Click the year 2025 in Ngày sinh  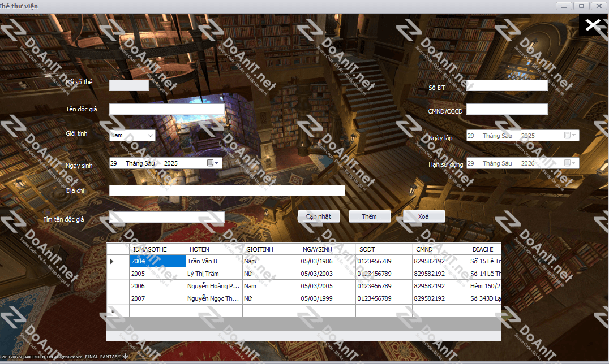click(x=171, y=163)
